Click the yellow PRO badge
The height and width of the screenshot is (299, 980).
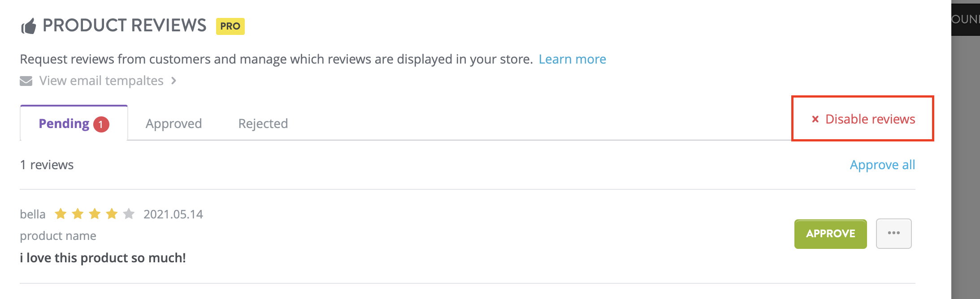[x=230, y=26]
